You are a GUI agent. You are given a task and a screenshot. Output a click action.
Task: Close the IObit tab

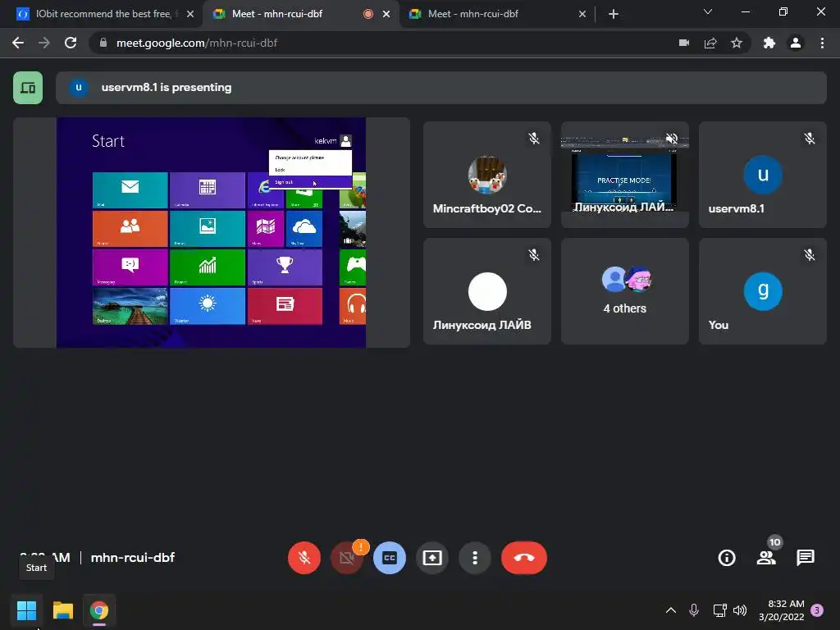pyautogui.click(x=190, y=14)
